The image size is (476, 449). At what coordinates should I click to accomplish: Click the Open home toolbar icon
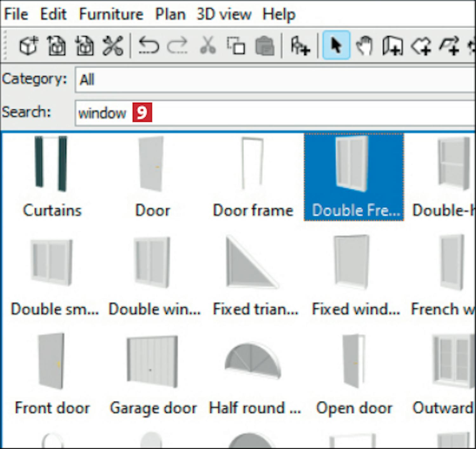56,46
